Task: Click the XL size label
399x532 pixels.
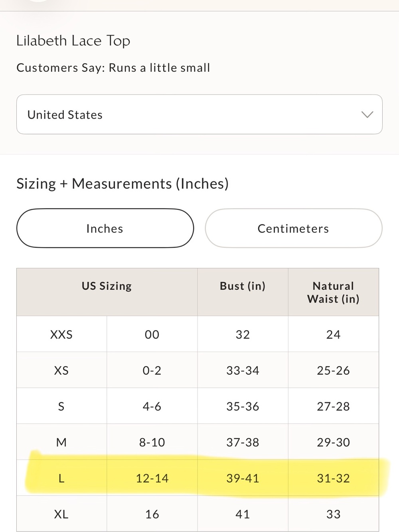Action: click(x=61, y=514)
